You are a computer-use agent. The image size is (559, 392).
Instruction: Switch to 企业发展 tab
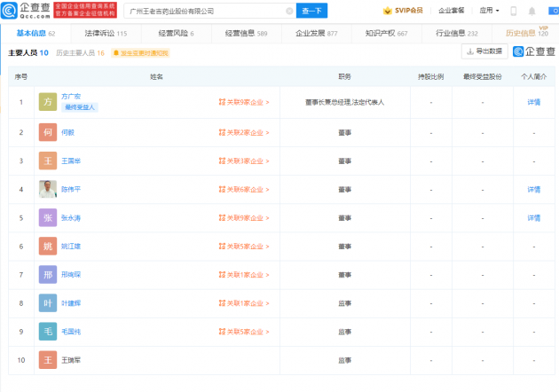pyautogui.click(x=316, y=33)
